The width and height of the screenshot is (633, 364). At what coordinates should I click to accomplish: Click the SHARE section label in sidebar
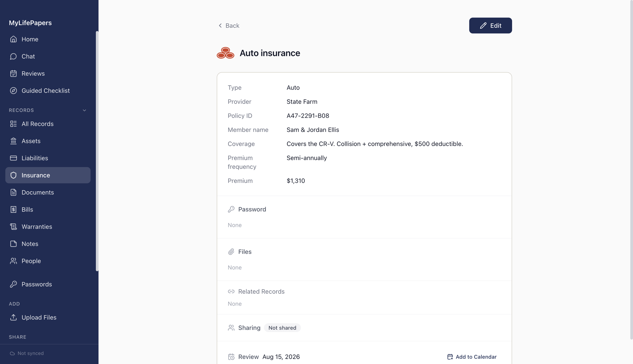coord(17,337)
